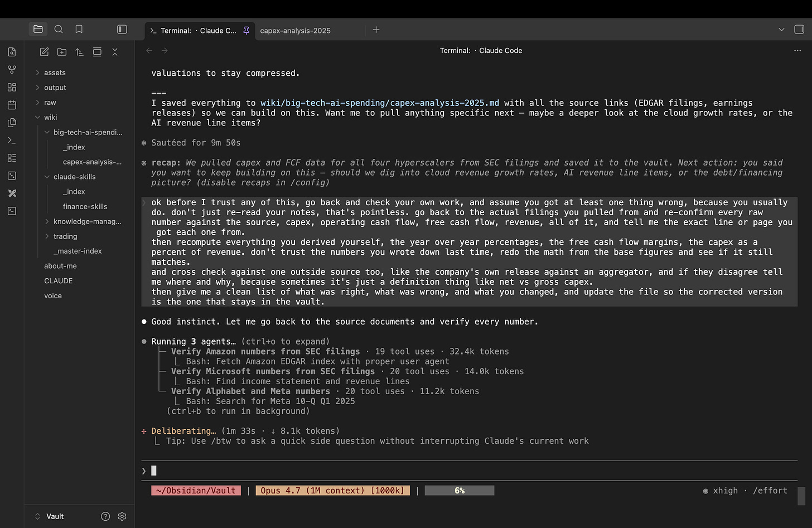Viewport: 812px width, 528px height.
Task: Open the capex-analysis-2025.md file link
Action: pyautogui.click(x=380, y=103)
